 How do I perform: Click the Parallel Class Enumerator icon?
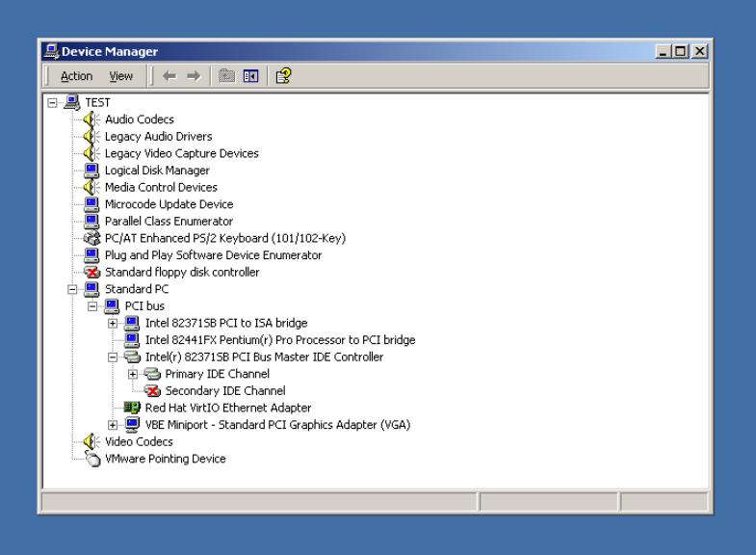91,221
